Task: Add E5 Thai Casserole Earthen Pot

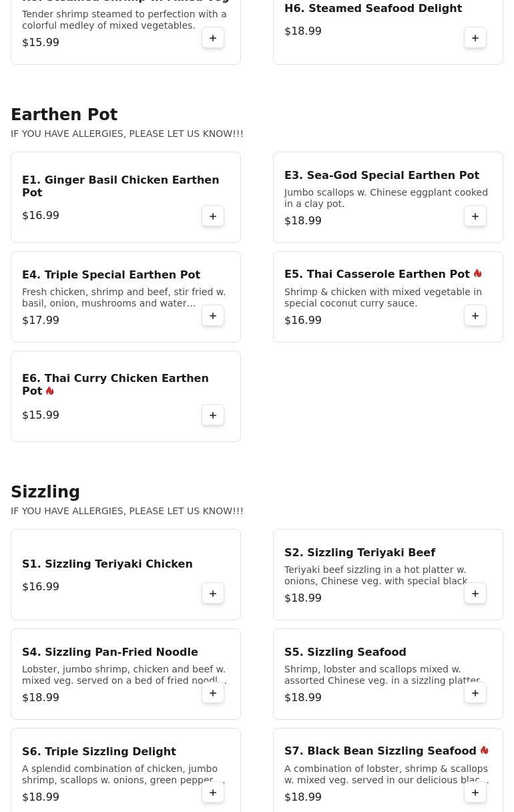Action: coord(475,316)
